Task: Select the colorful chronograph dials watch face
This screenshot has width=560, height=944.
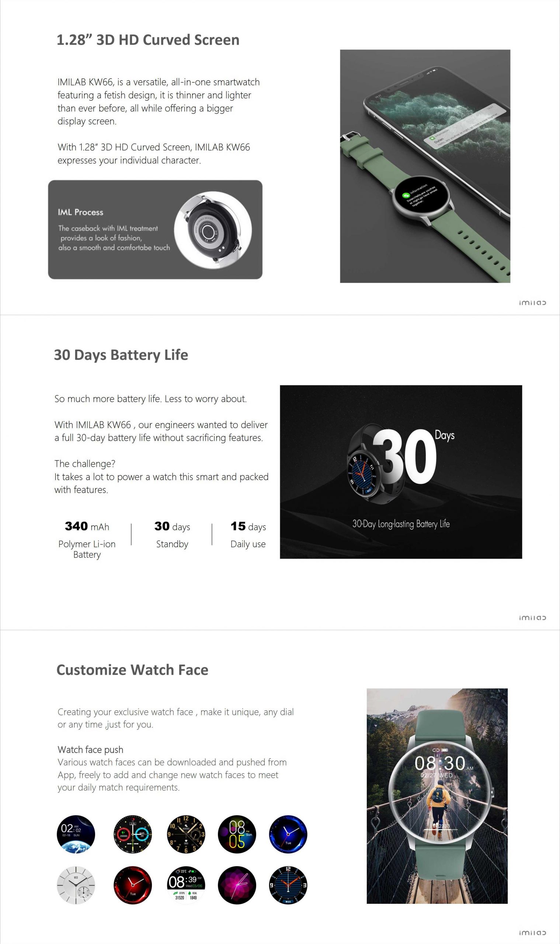Action: pyautogui.click(x=132, y=834)
